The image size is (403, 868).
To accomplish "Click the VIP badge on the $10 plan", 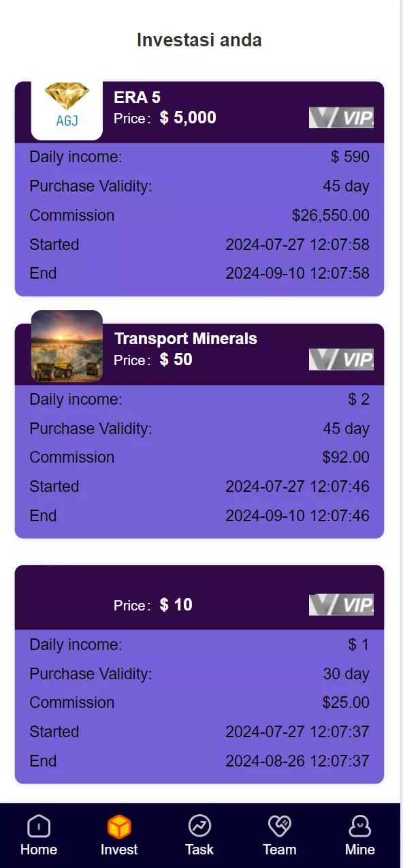I will 341,604.
